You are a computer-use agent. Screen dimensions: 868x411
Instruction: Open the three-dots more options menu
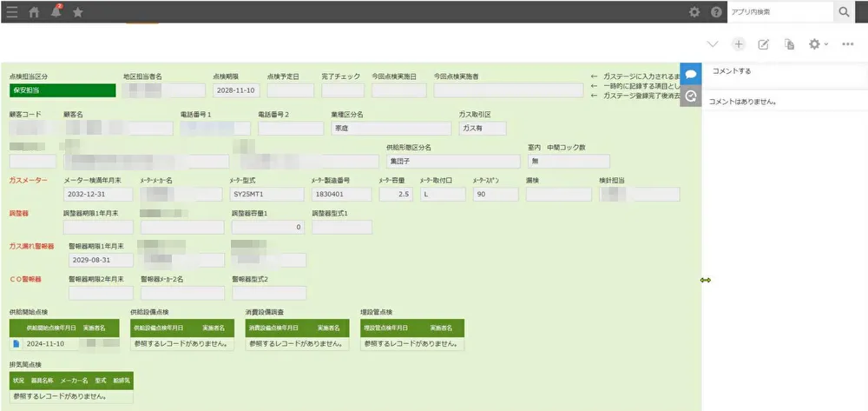pyautogui.click(x=848, y=44)
